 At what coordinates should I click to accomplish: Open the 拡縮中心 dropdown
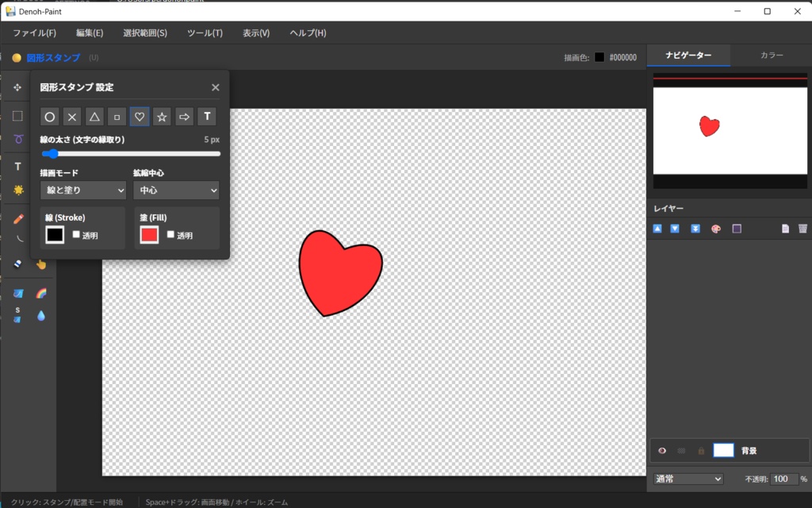point(176,190)
